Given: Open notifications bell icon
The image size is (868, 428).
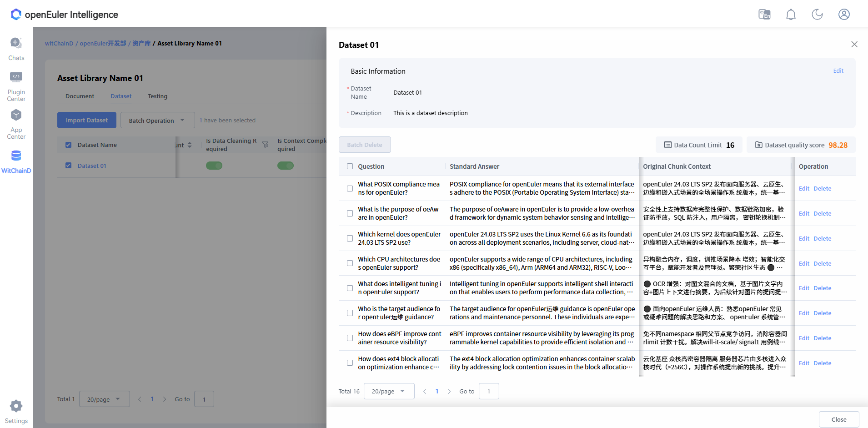Looking at the screenshot, I should click(791, 15).
